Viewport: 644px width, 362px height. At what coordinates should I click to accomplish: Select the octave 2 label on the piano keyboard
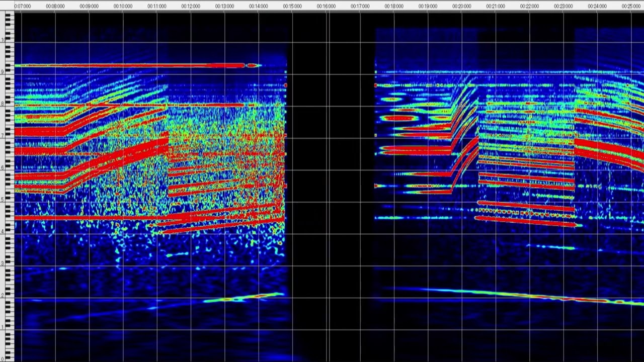[3, 295]
